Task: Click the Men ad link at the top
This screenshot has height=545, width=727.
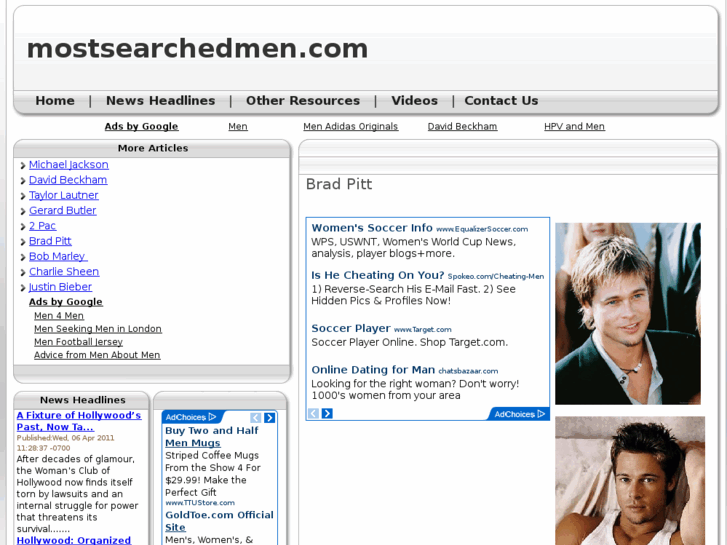Action: point(238,126)
